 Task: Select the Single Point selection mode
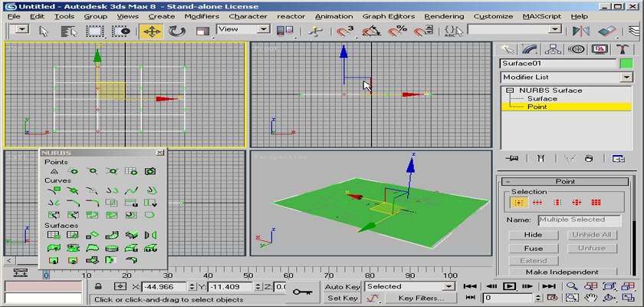pos(518,202)
